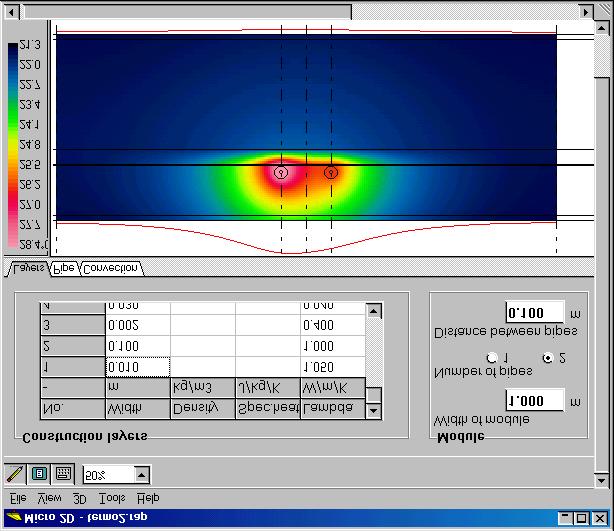The width and height of the screenshot is (614, 531).
Task: Click layer 1 width cell 0.010
Action: click(138, 367)
